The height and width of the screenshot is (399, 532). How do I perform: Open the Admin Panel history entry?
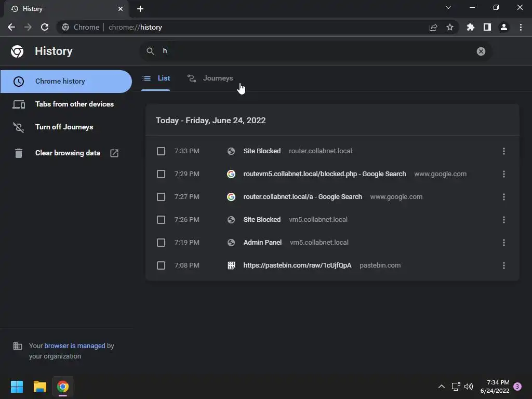pyautogui.click(x=262, y=243)
